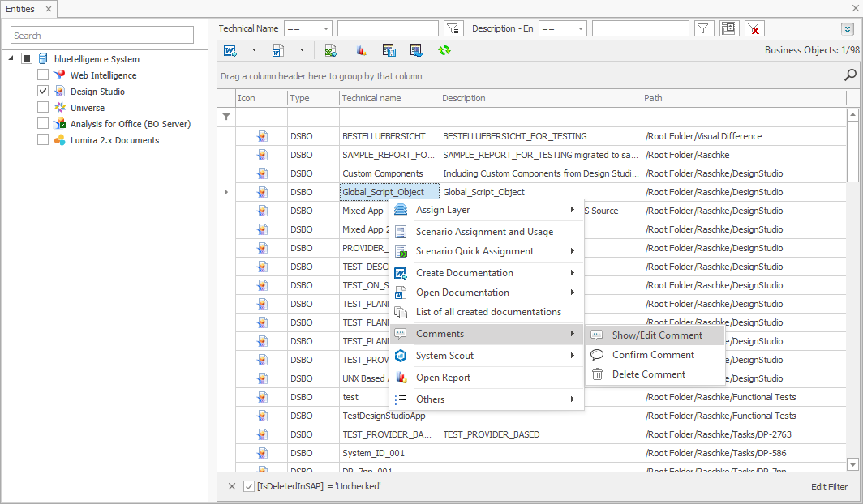Open the advanced filter editor icon
863x504 pixels.
tap(728, 28)
